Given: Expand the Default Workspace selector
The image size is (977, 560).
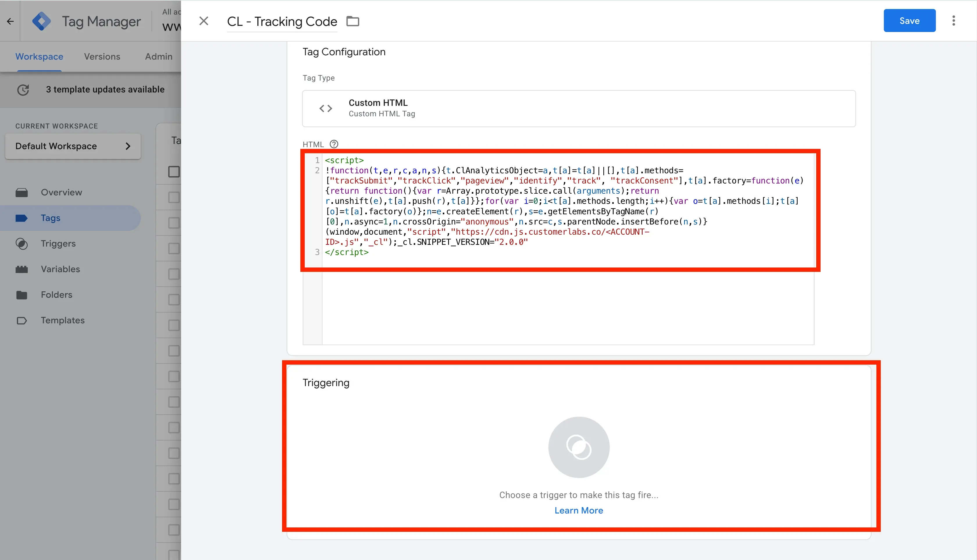Looking at the screenshot, I should point(73,146).
